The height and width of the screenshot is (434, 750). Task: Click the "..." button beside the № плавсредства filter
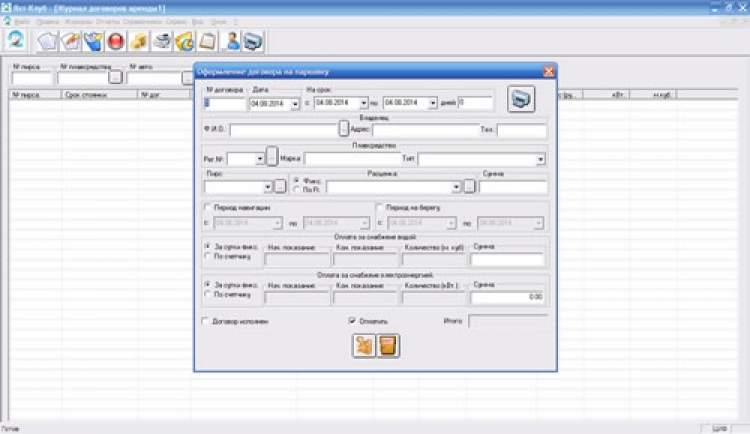click(x=115, y=77)
